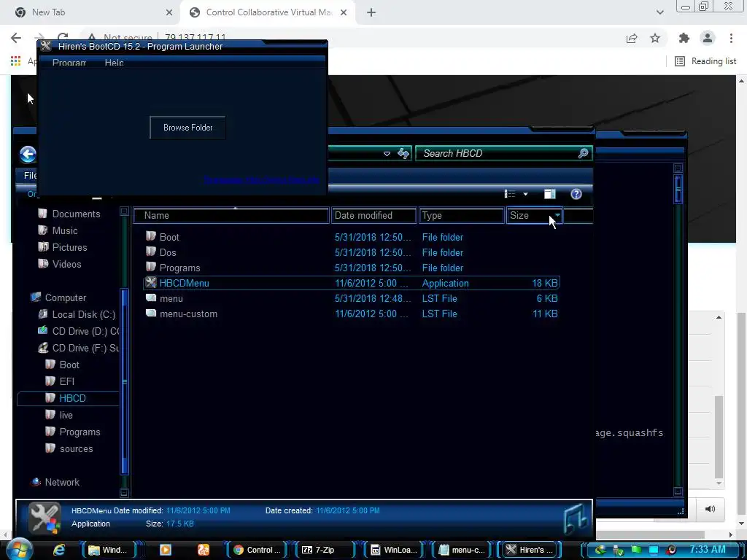This screenshot has width=747, height=560.
Task: Close the Control Collaborative Virtual Machine tab
Action: (344, 12)
